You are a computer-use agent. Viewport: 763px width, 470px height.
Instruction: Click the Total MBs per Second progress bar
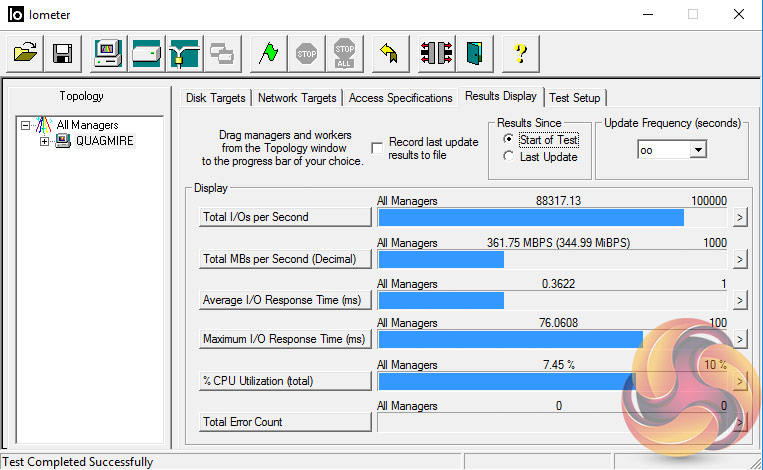(x=552, y=259)
